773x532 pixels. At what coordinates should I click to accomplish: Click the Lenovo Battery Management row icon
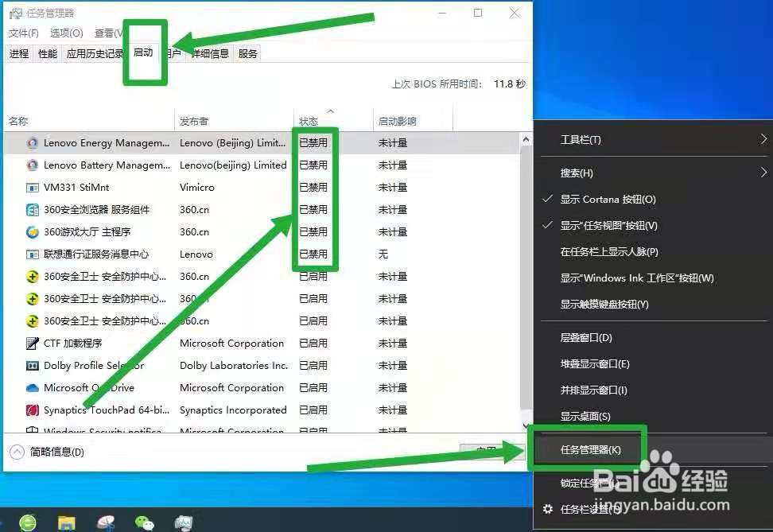[x=33, y=165]
